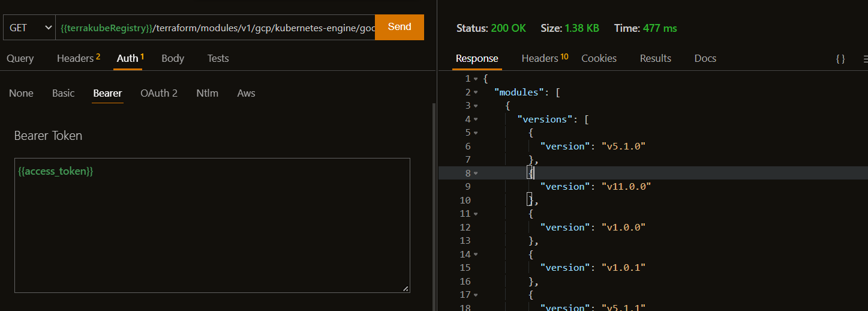Open the request Body tab

[173, 58]
